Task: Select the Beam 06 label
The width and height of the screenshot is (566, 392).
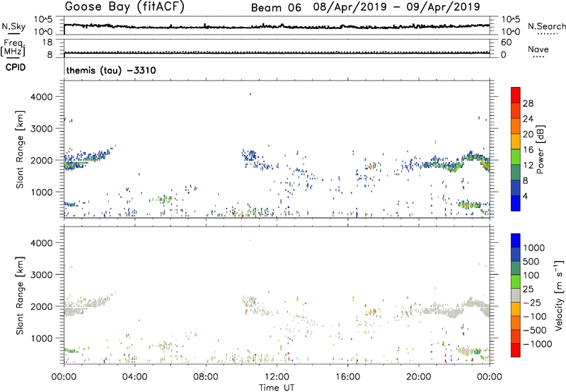Action: [276, 8]
